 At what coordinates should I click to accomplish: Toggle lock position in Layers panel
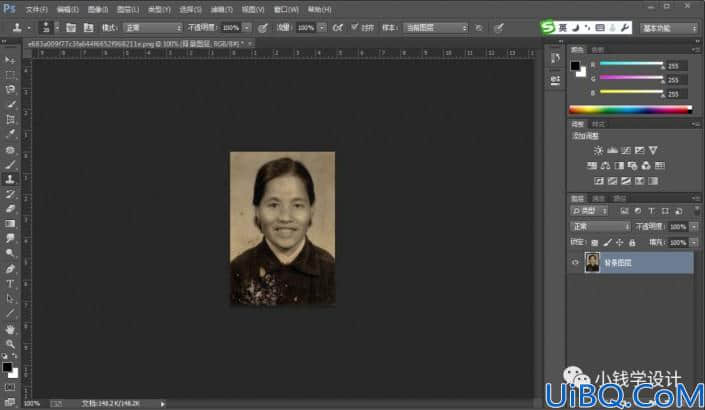(620, 243)
